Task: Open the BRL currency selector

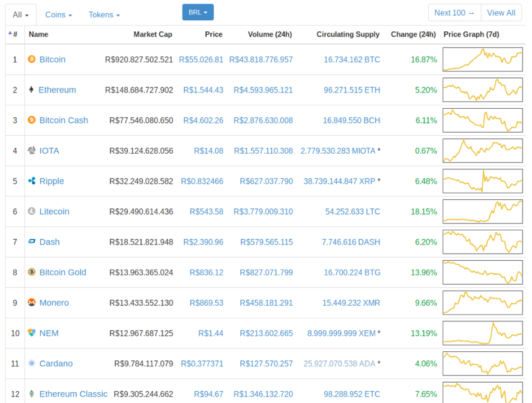Action: coord(198,12)
